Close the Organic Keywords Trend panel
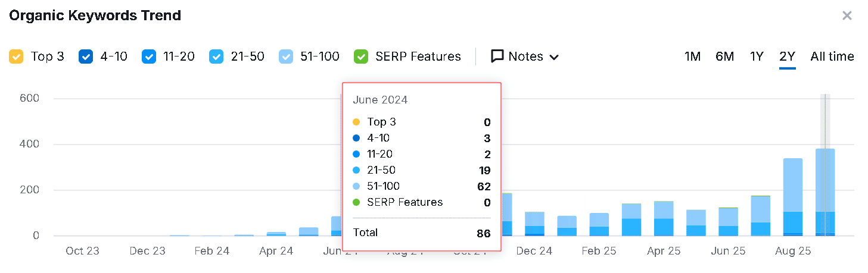This screenshot has width=868, height=273. click(x=847, y=15)
